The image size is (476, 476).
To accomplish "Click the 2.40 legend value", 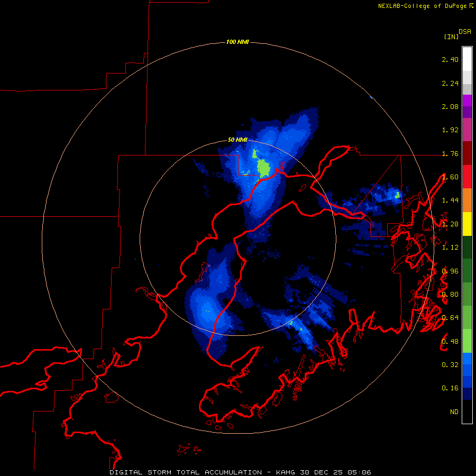I will point(450,59).
